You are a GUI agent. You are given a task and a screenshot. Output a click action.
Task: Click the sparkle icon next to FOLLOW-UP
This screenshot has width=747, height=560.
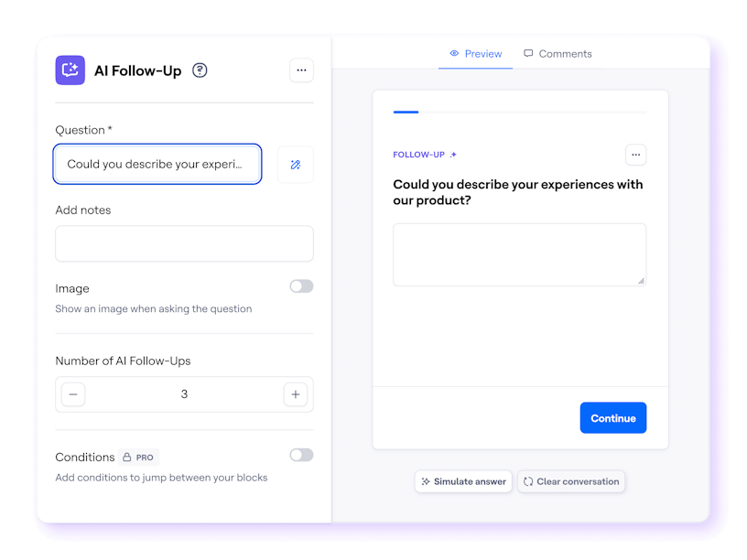(453, 155)
